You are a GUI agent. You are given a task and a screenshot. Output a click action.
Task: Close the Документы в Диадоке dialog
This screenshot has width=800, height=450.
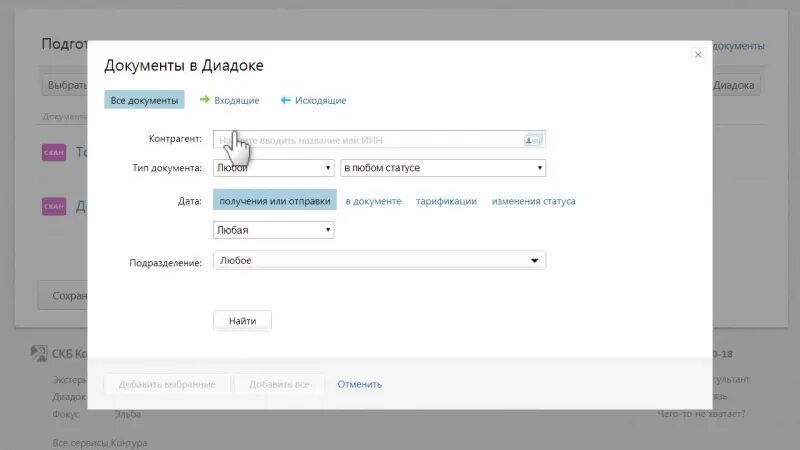tap(698, 55)
